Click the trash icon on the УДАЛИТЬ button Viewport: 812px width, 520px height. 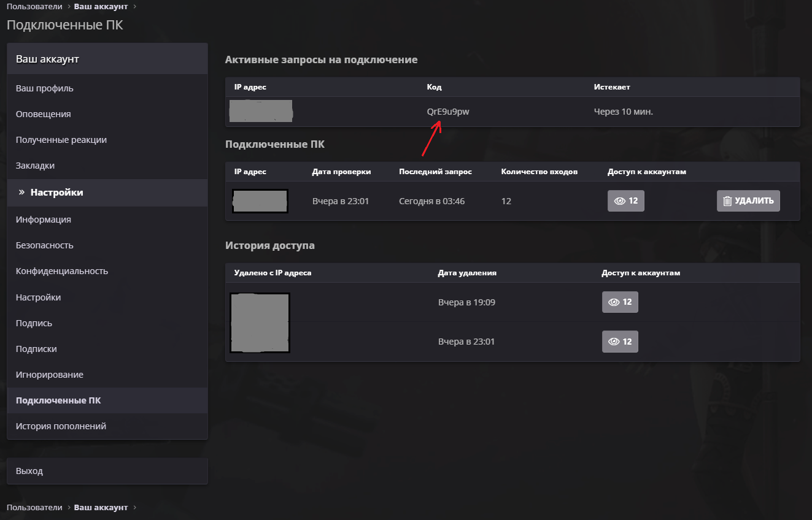pyautogui.click(x=727, y=201)
